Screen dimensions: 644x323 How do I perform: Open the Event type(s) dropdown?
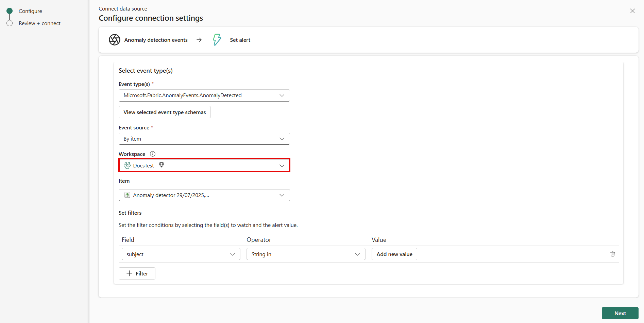pyautogui.click(x=204, y=95)
